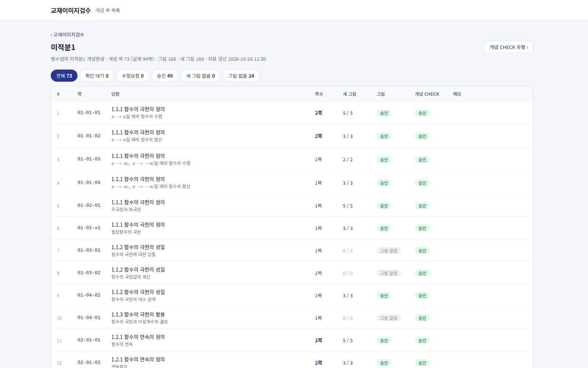588x368 pixels.
Task: Open page code 01-01-01
Action: coord(89,113)
